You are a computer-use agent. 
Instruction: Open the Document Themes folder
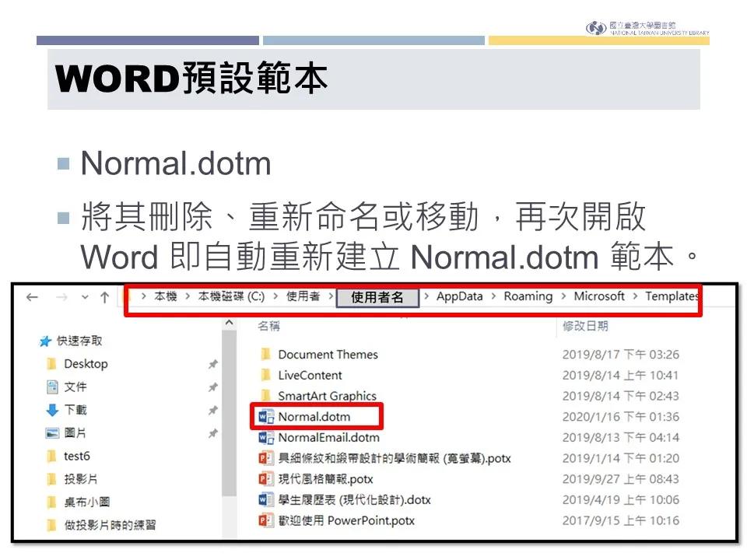coord(327,354)
